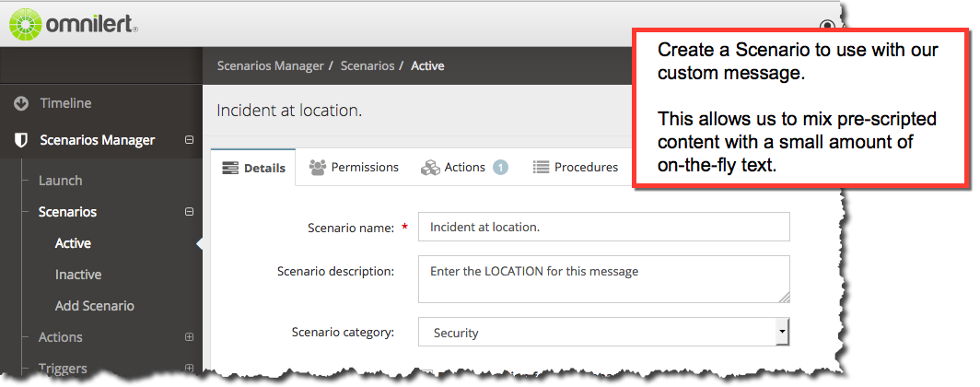Click the Details tab icon

tap(230, 169)
